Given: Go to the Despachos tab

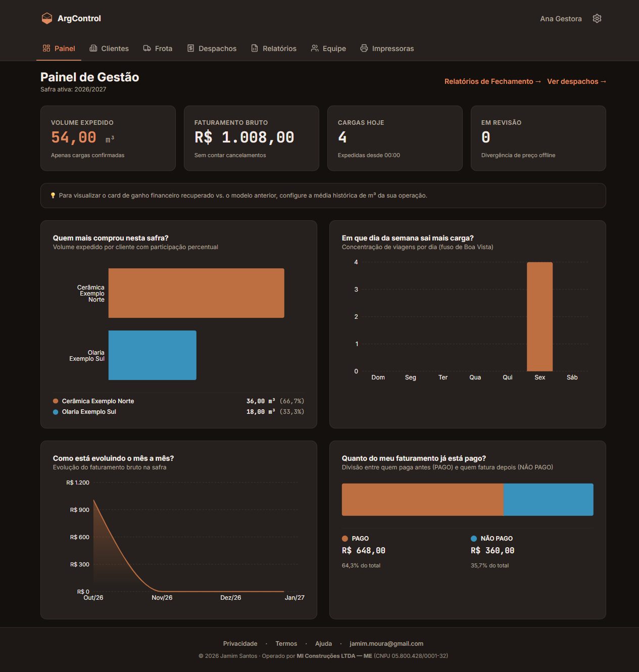Looking at the screenshot, I should (212, 49).
